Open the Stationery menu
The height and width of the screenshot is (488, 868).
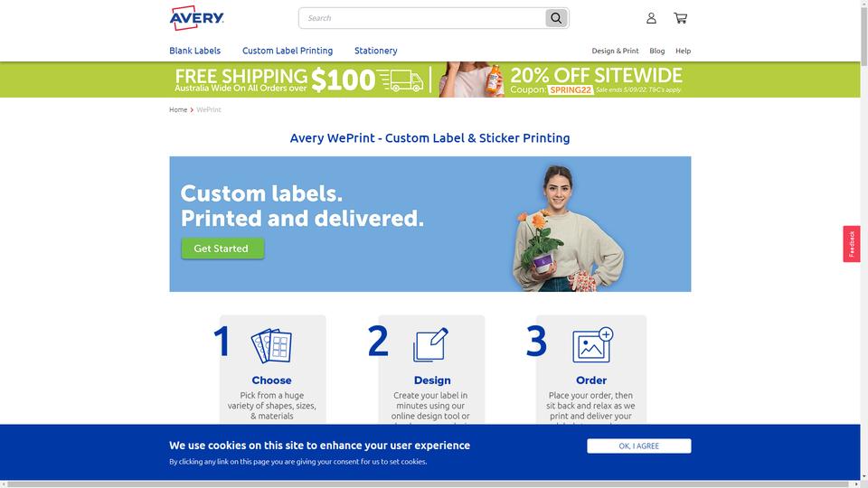[376, 51]
